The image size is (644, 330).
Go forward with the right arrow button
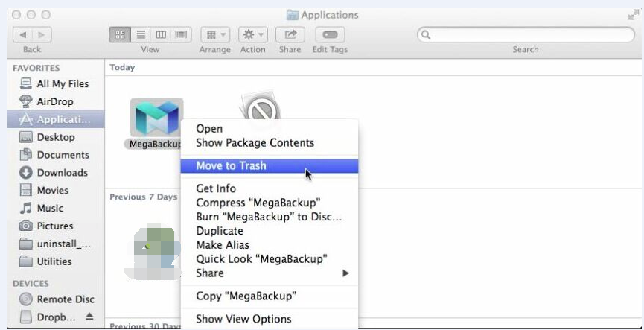pyautogui.click(x=42, y=35)
